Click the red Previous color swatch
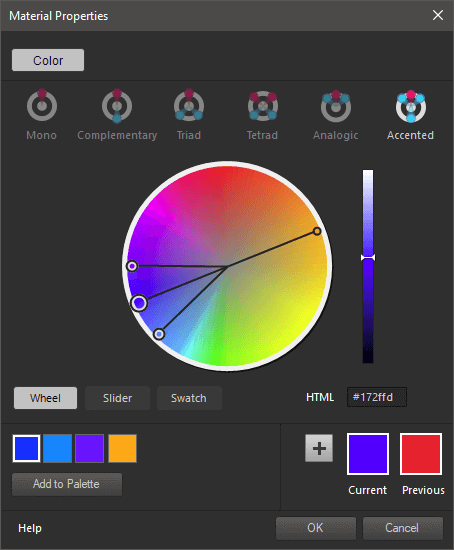The image size is (454, 550). tap(421, 454)
